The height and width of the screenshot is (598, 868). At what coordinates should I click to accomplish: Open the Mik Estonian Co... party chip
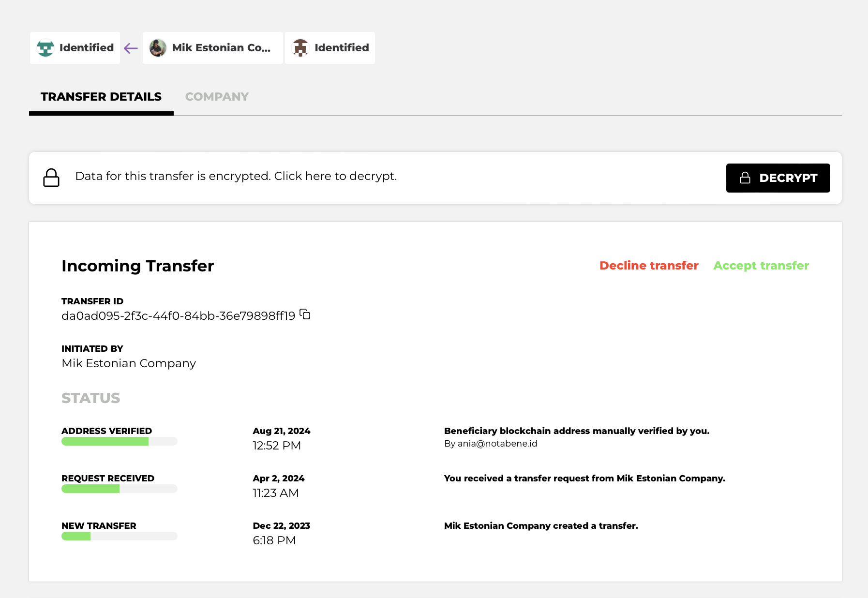[213, 48]
